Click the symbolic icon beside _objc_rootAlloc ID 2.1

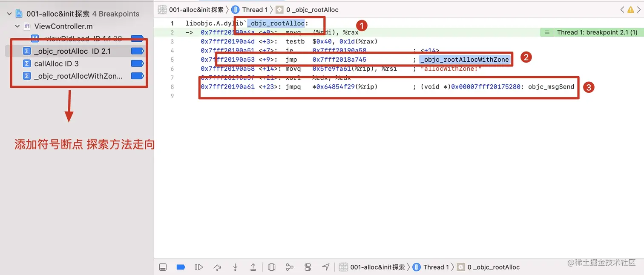(x=27, y=52)
